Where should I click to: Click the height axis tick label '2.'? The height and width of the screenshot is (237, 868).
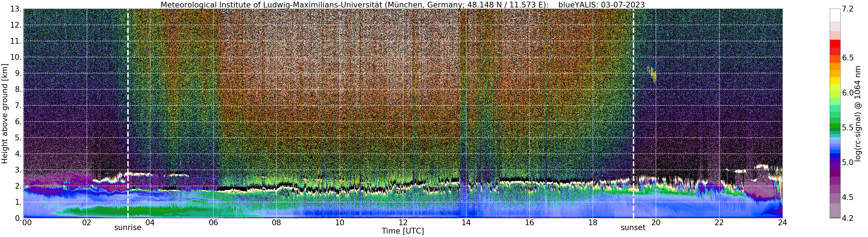click(18, 186)
